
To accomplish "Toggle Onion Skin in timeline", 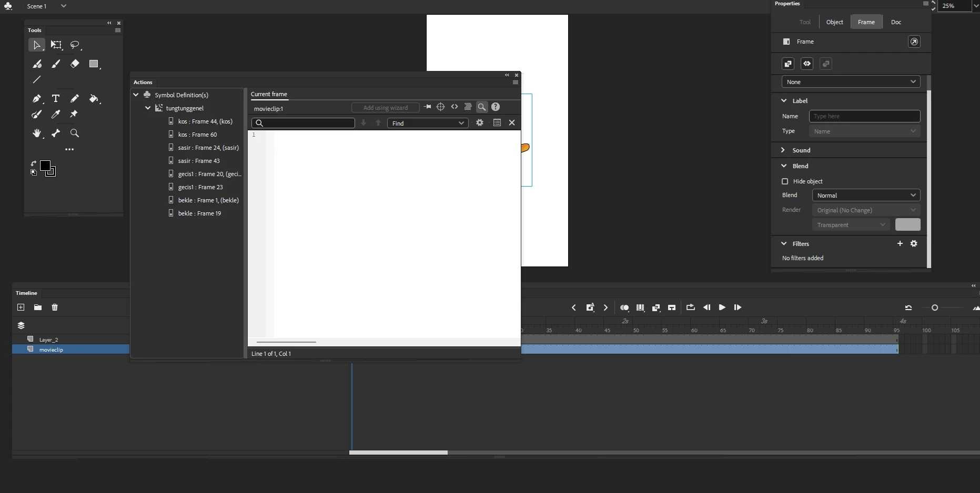I will (624, 307).
